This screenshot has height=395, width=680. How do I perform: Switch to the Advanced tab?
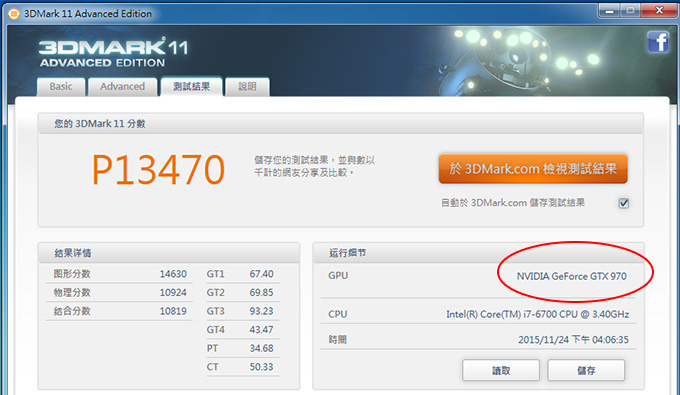pos(123,87)
